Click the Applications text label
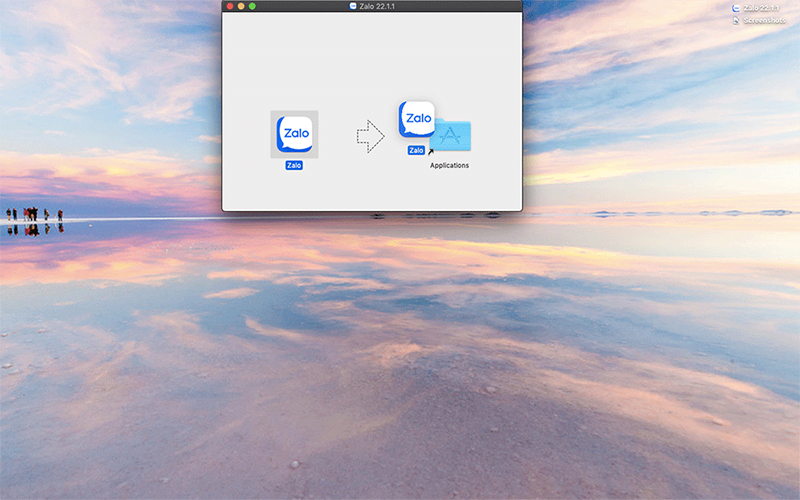800x500 pixels. (x=449, y=165)
